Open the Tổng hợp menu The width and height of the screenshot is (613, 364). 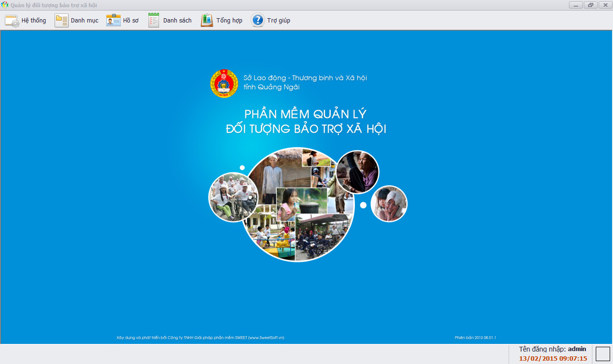click(x=229, y=21)
